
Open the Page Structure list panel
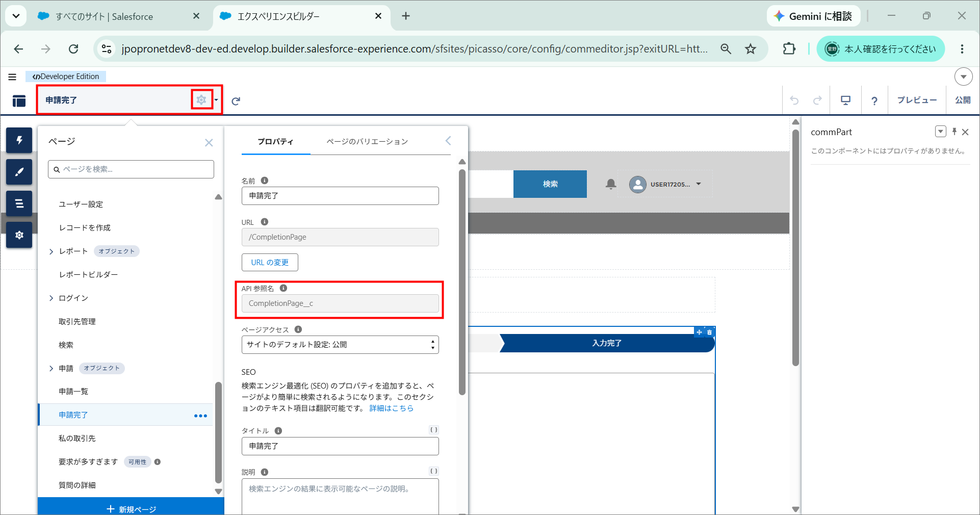(19, 203)
